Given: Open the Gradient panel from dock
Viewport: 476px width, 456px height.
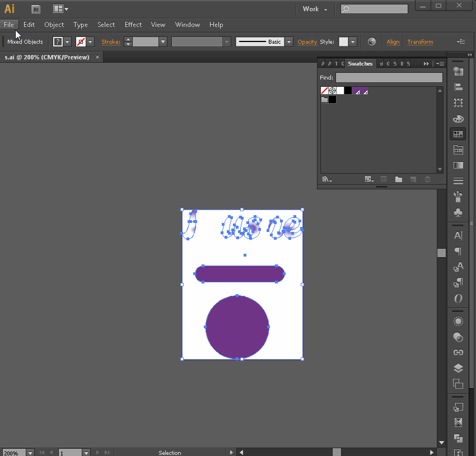Looking at the screenshot, I should click(458, 166).
